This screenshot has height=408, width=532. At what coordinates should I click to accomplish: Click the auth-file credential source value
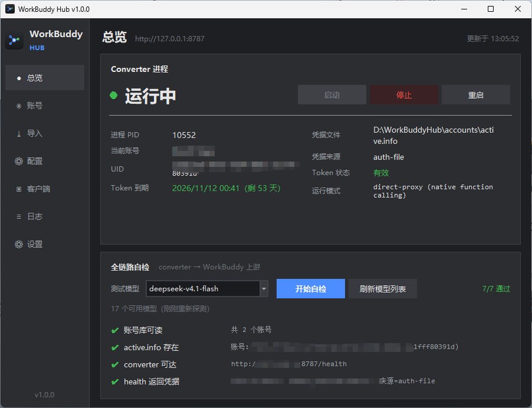[x=389, y=157]
